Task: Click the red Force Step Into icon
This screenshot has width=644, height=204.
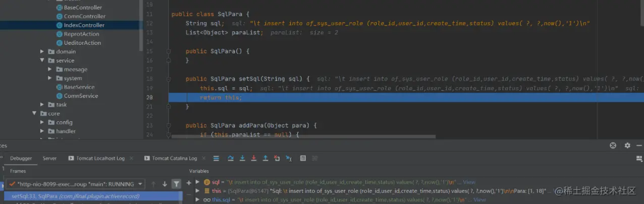Action: tap(253, 158)
